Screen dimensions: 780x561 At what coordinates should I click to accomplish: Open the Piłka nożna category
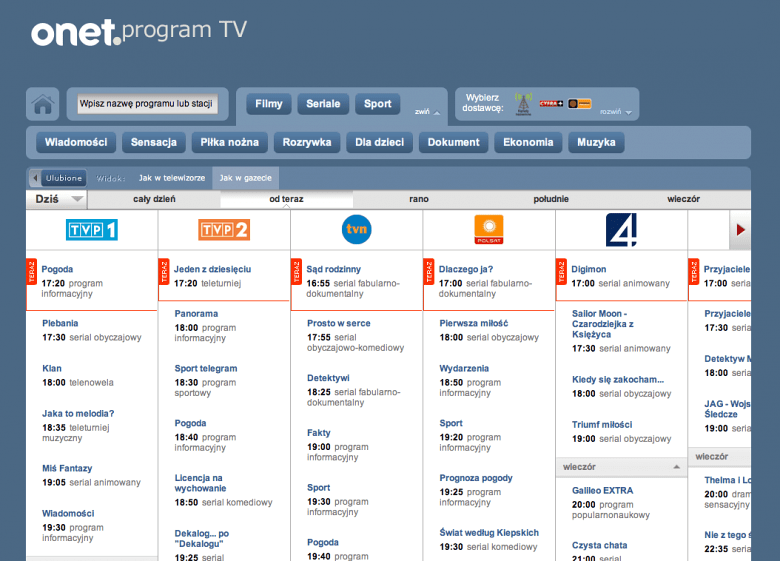click(229, 142)
